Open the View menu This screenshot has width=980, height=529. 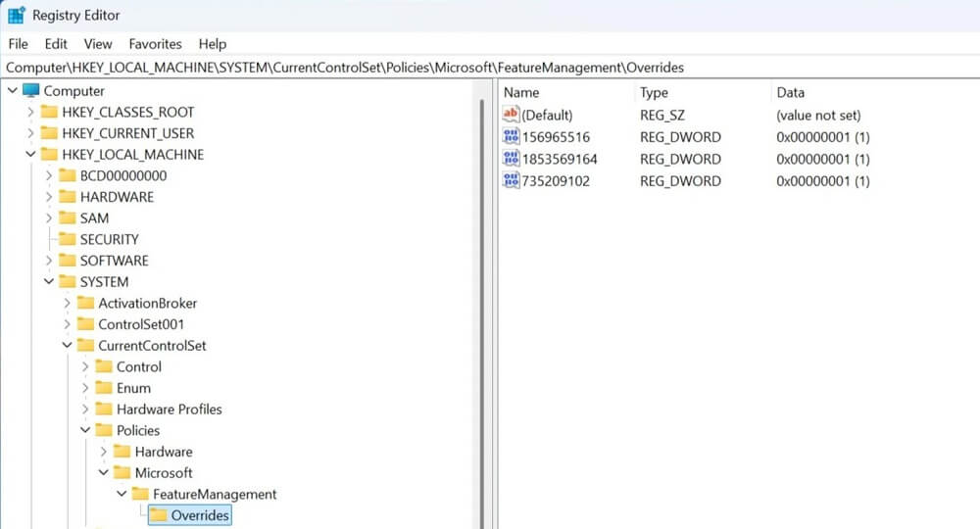click(98, 44)
